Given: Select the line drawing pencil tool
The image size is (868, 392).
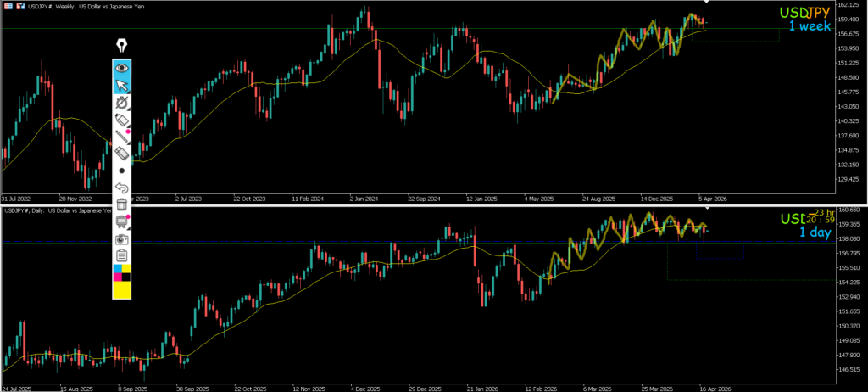Looking at the screenshot, I should [x=122, y=137].
